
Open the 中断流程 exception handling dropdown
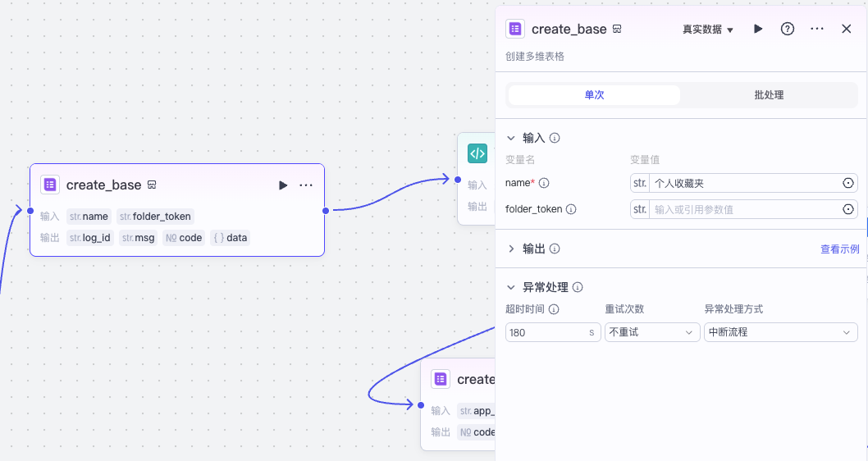[780, 332]
